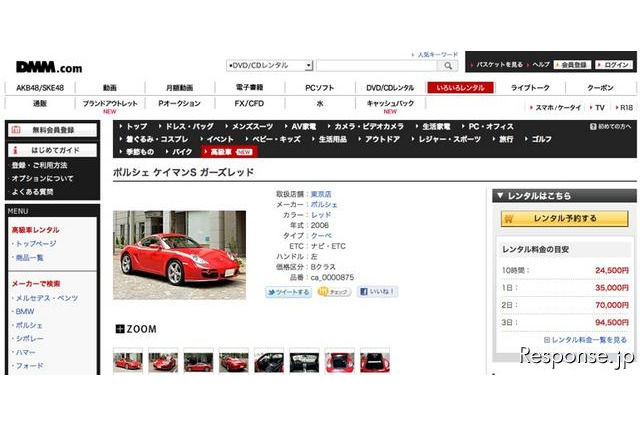Open the 電子書籍 tab
This screenshot has width=640, height=426.
(x=249, y=88)
